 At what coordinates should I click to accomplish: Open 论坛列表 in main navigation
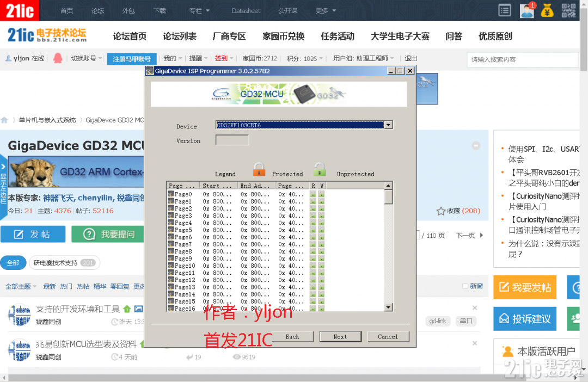click(x=179, y=36)
